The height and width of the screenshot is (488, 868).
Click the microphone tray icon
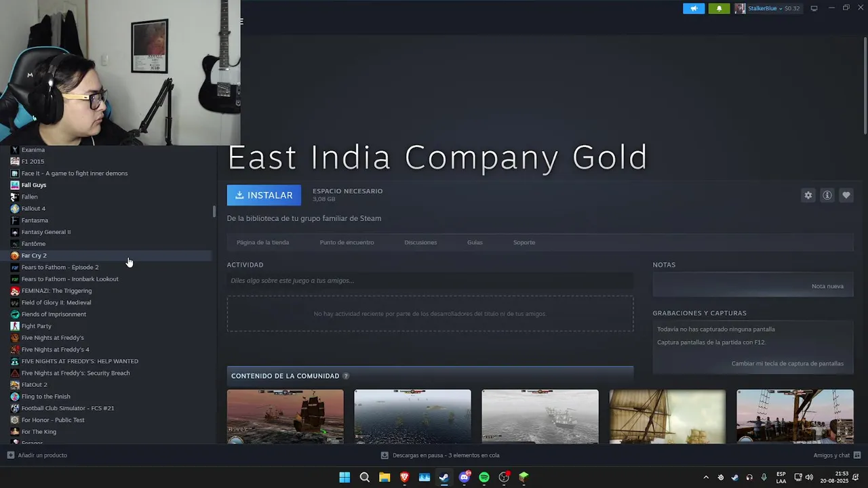[764, 477]
